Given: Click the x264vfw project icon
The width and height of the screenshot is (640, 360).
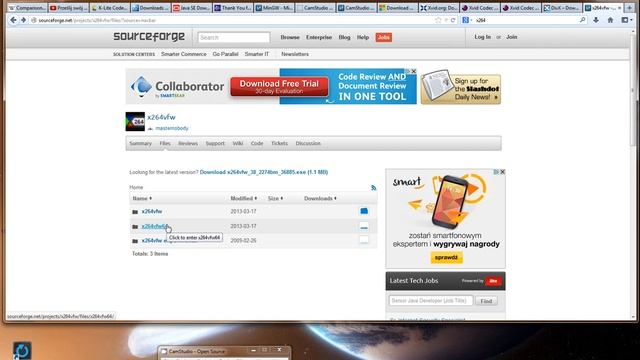Looking at the screenshot, I should pyautogui.click(x=135, y=122).
